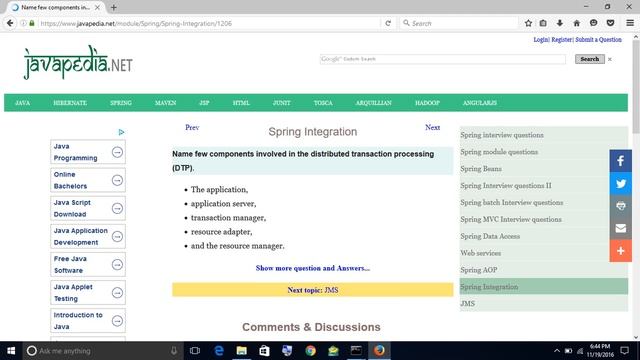Click Show more question and Answers
640x360 pixels.
tap(313, 268)
